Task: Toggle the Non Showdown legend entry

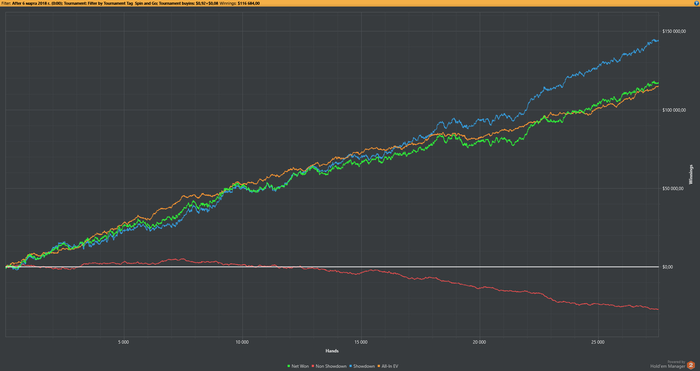Action: [x=329, y=366]
